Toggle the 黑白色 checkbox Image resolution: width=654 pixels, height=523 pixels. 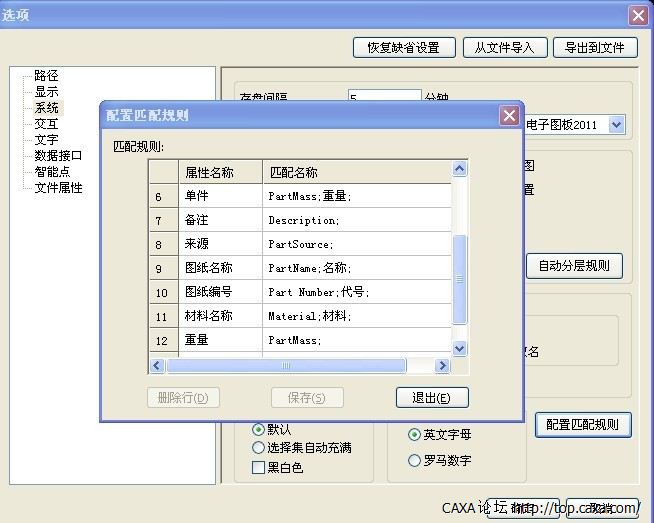click(x=259, y=467)
